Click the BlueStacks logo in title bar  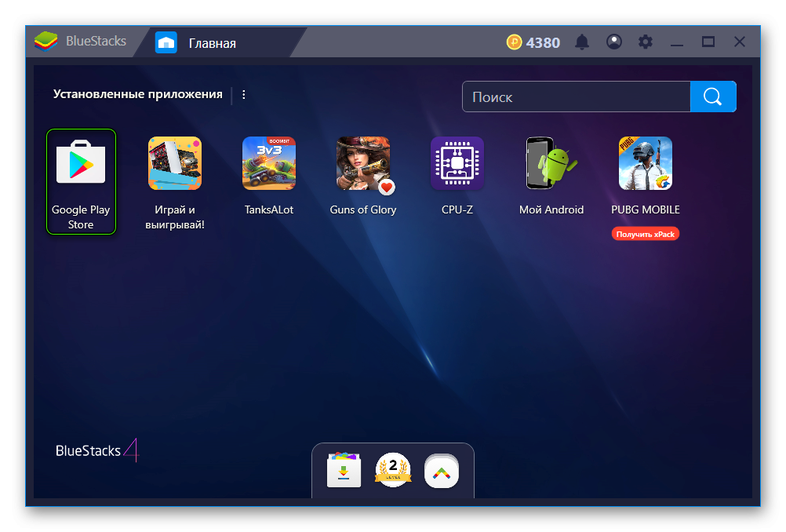46,42
